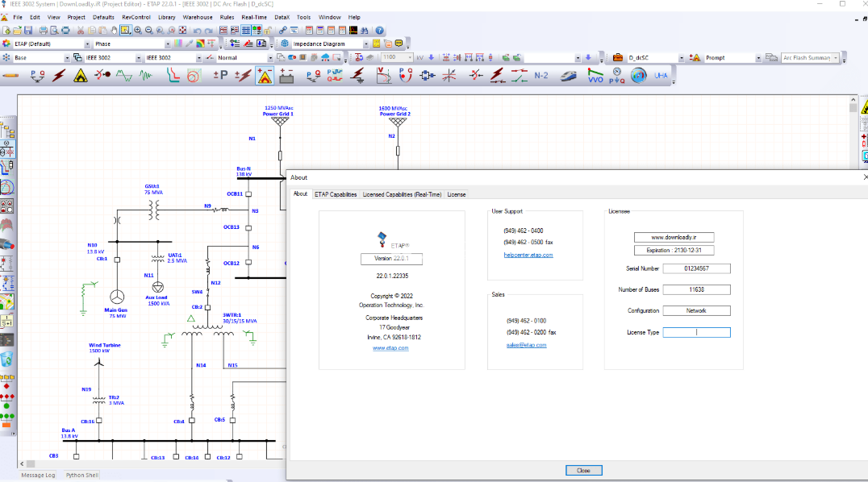Switch to the ETAP Capabilities tab
Image resolution: width=868 pixels, height=482 pixels.
pos(336,194)
